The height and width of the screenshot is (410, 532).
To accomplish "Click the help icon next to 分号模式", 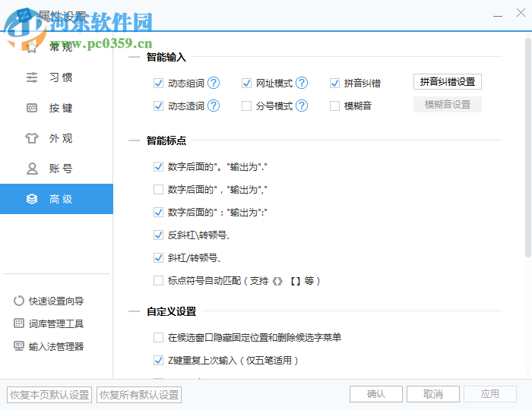I will [x=302, y=106].
